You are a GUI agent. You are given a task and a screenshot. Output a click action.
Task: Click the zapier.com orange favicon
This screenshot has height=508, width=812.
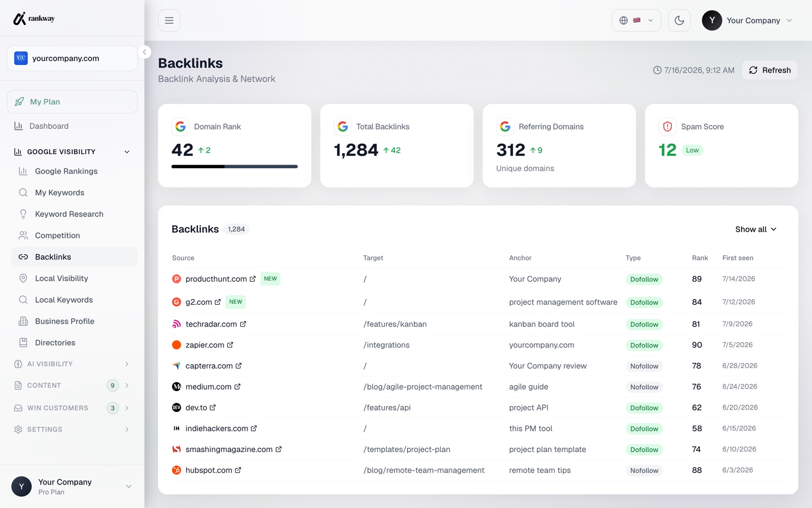[176, 345]
